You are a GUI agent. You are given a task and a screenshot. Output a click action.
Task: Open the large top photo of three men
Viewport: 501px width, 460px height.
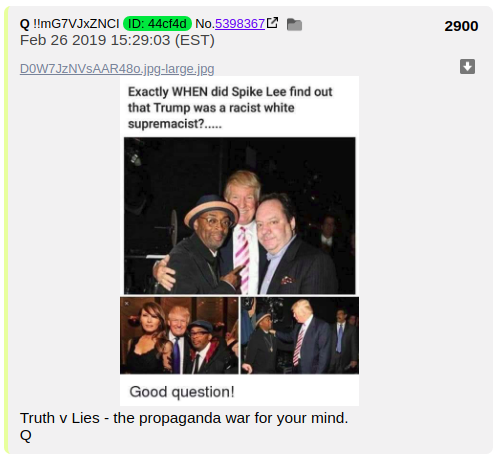[x=240, y=216]
